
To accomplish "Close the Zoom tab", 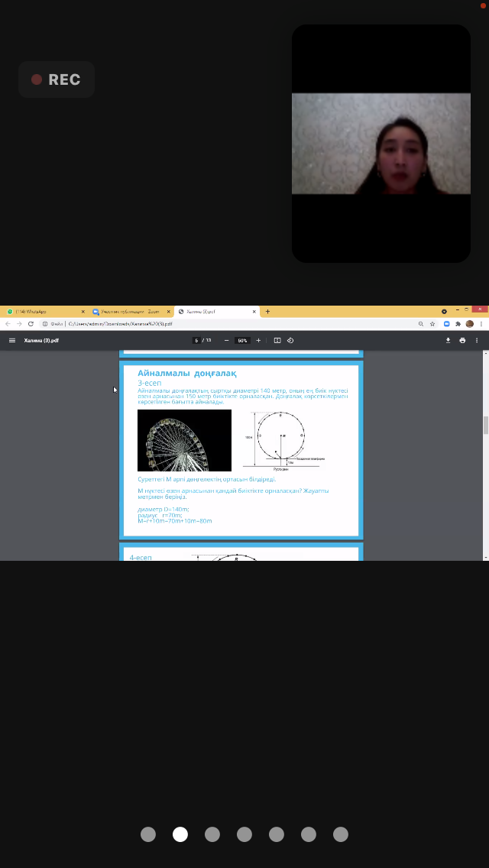I will coord(168,312).
